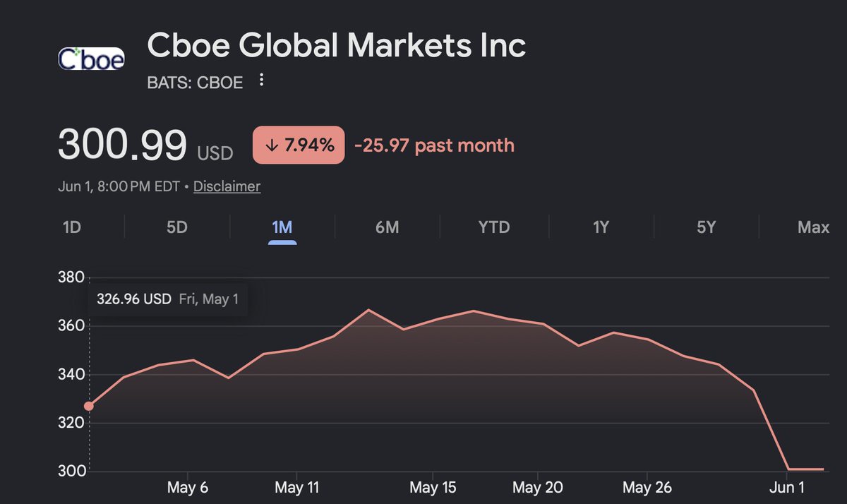Select the Max time range tab
Screen dimensions: 847x504
point(813,227)
